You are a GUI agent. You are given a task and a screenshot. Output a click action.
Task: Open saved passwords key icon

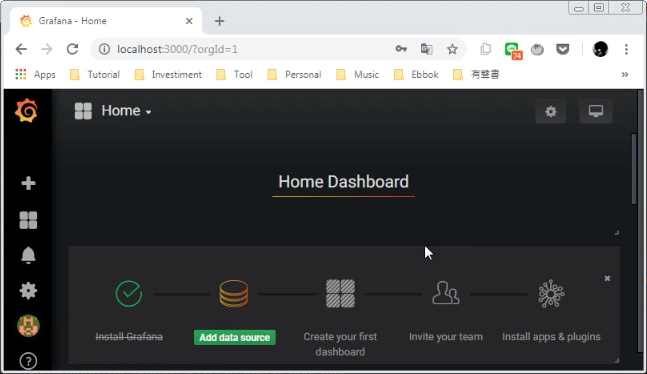401,49
